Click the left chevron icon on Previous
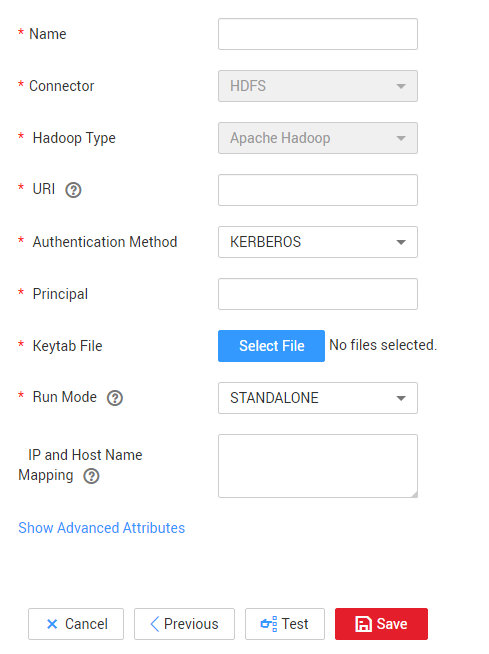489x654 pixels. click(154, 624)
